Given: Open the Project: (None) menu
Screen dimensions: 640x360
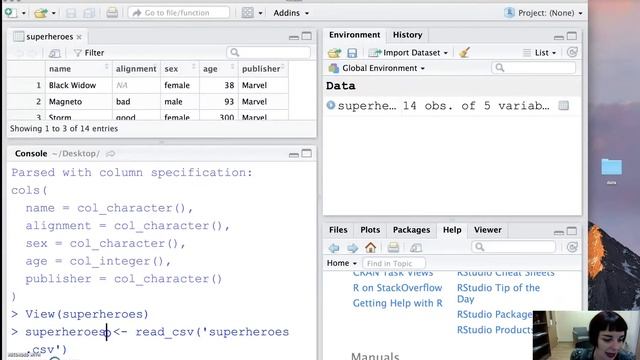Looking at the screenshot, I should click(543, 13).
